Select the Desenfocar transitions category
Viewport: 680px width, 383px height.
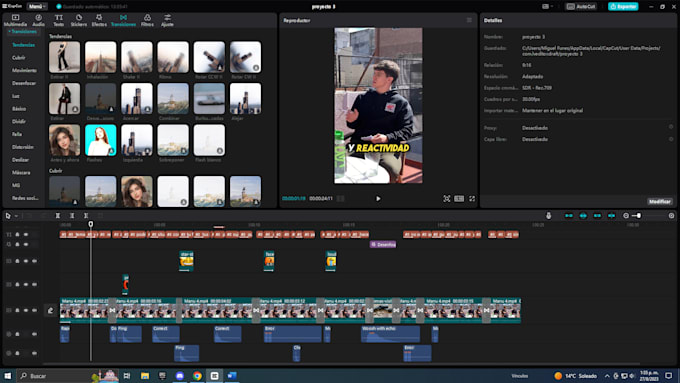[24, 83]
